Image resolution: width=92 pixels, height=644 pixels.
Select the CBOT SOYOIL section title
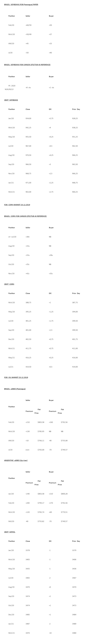point(10,532)
